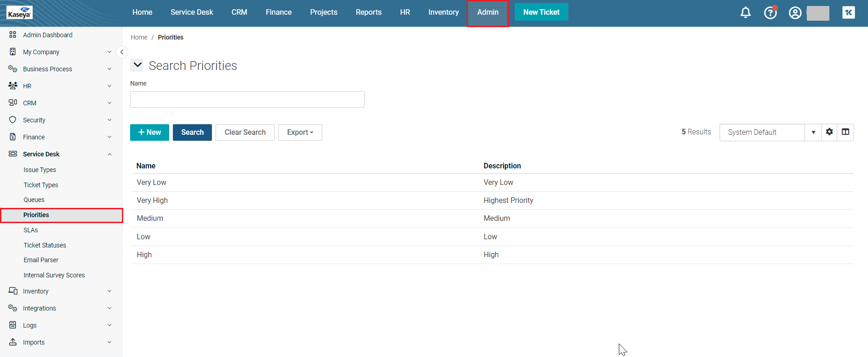Click the column chooser icon
868x357 pixels.
click(845, 132)
